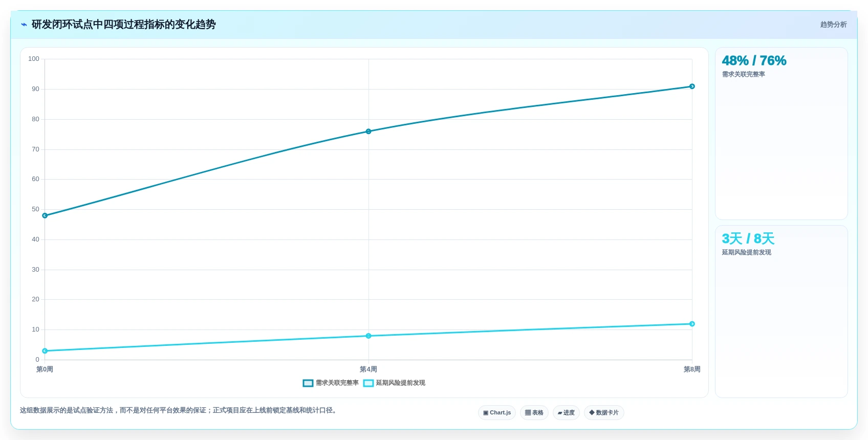Click the y-axis label 50

(x=35, y=209)
